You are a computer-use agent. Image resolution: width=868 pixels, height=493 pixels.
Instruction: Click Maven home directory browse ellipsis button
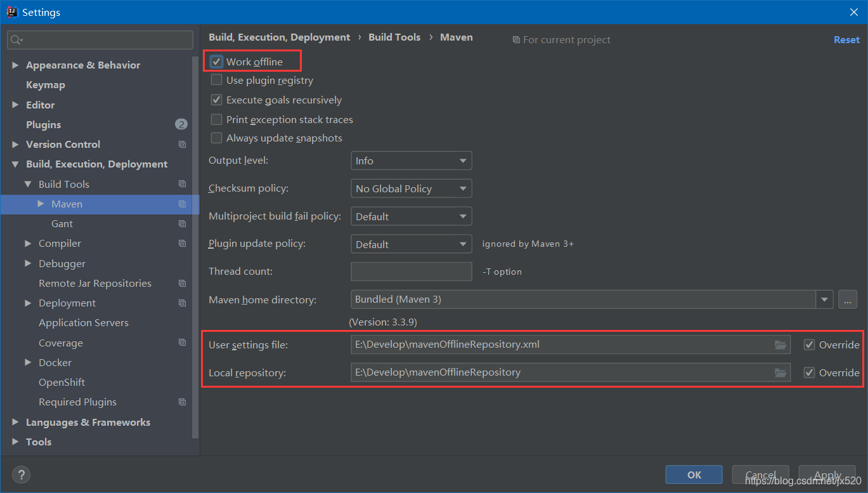point(848,299)
